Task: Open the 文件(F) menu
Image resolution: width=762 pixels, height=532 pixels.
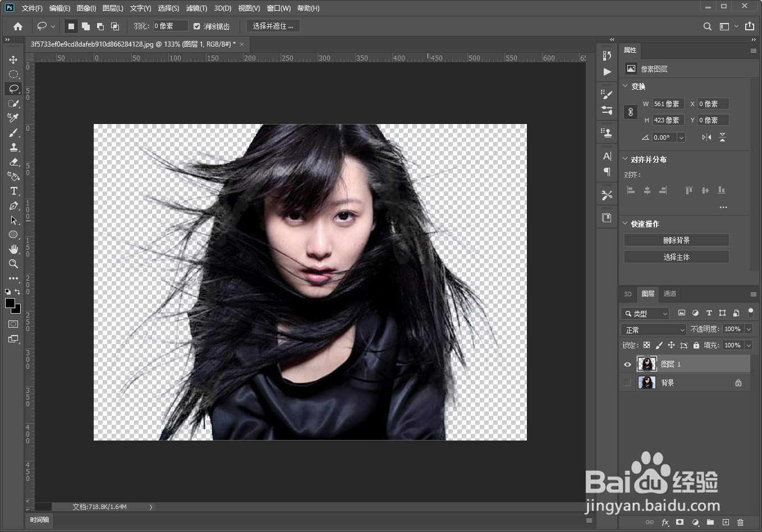Action: (32, 8)
